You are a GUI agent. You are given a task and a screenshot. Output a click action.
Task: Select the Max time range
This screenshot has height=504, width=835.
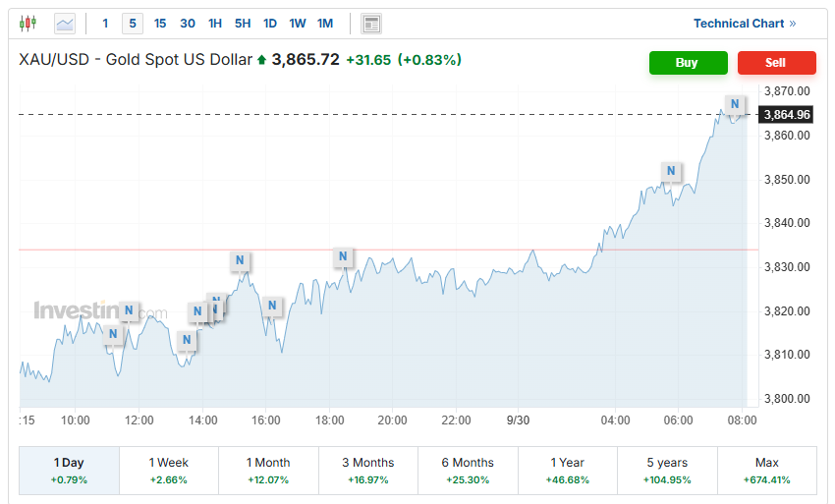(766, 471)
